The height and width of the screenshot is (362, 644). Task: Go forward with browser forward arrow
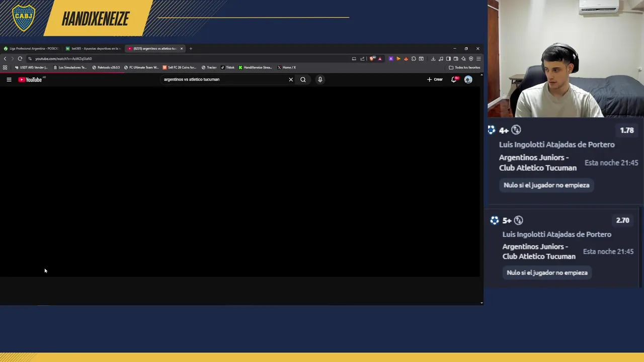click(x=13, y=59)
